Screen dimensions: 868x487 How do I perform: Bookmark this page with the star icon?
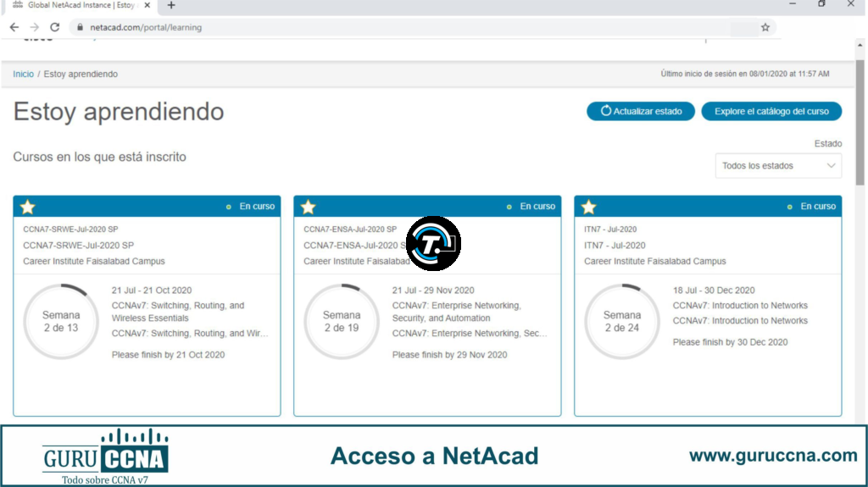coord(765,27)
